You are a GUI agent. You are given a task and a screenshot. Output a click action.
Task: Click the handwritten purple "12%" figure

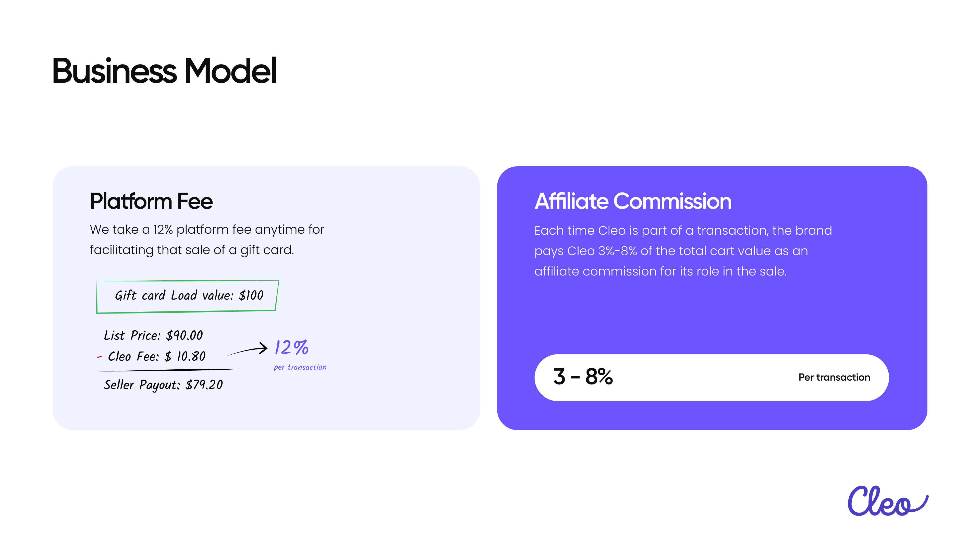[291, 347]
